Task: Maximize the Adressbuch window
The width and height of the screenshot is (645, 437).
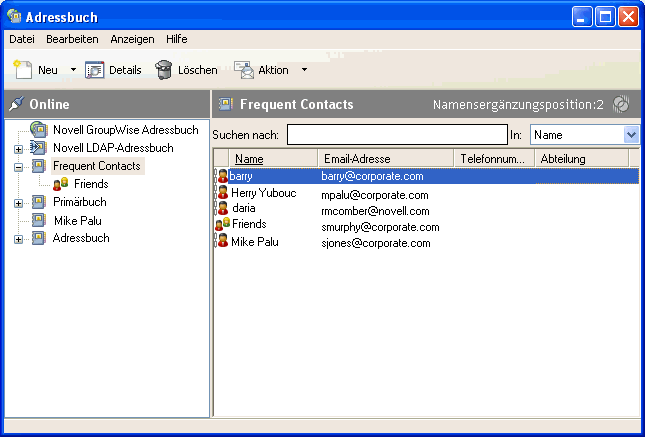Action: [605, 17]
